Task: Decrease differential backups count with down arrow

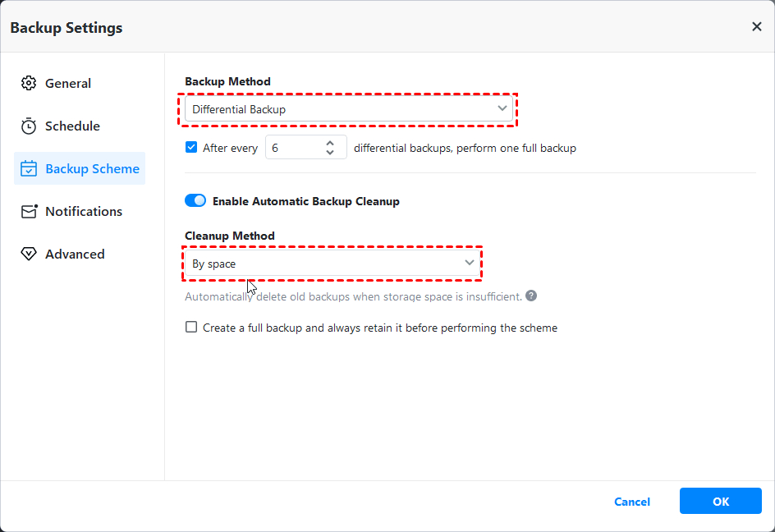Action: (x=330, y=153)
